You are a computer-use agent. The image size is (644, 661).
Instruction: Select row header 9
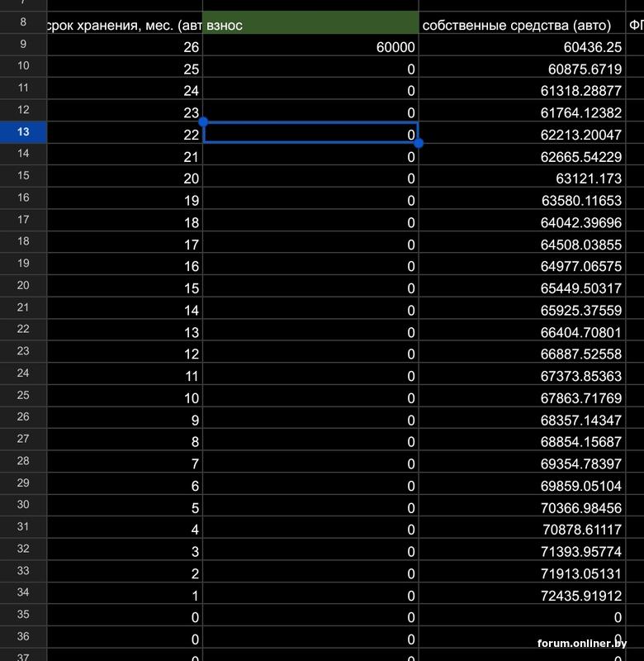click(x=23, y=45)
